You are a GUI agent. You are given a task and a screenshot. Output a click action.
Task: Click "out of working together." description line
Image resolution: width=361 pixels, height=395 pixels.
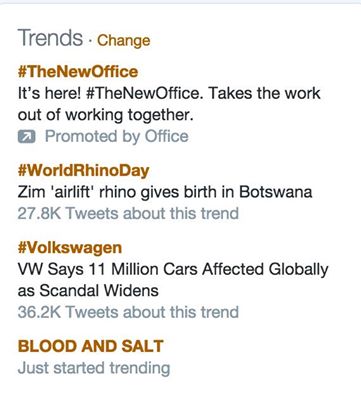tap(105, 115)
